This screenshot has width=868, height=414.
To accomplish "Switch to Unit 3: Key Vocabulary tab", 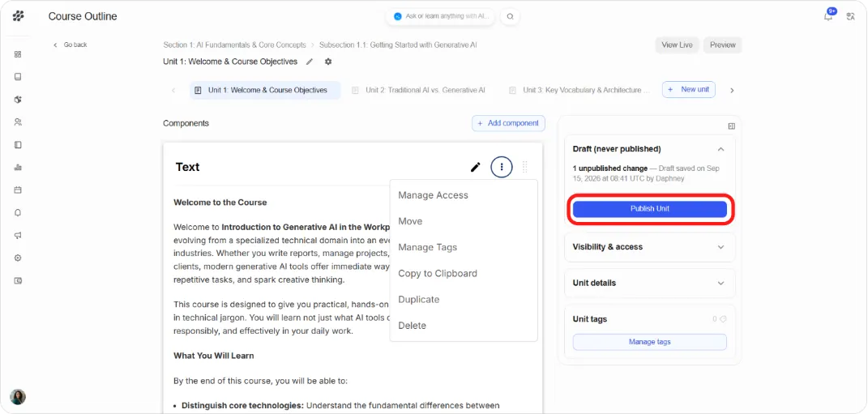I will click(579, 90).
